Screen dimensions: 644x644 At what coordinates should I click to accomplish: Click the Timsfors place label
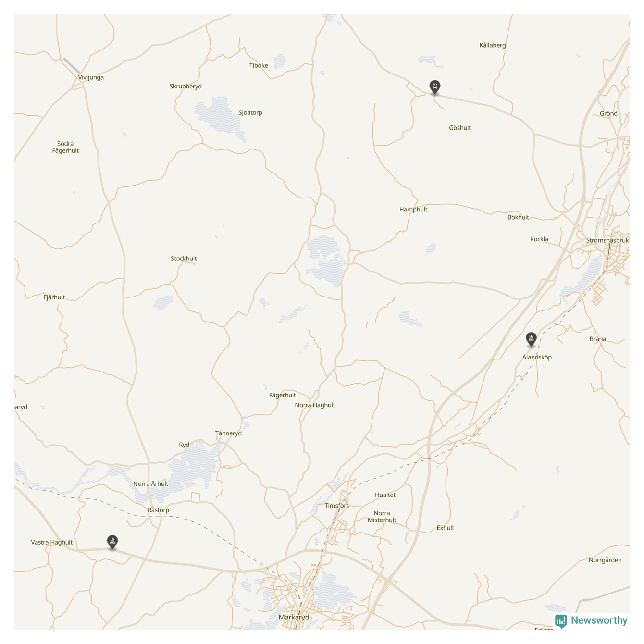(x=337, y=506)
